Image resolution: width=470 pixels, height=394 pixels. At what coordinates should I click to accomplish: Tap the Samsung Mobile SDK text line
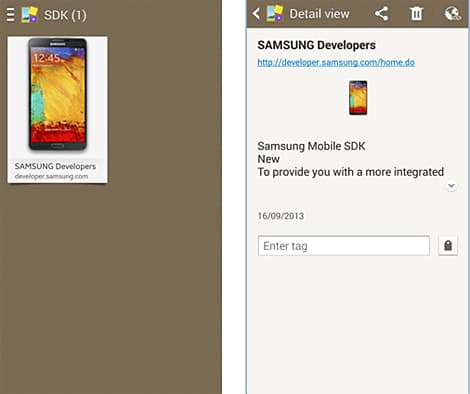(x=311, y=146)
